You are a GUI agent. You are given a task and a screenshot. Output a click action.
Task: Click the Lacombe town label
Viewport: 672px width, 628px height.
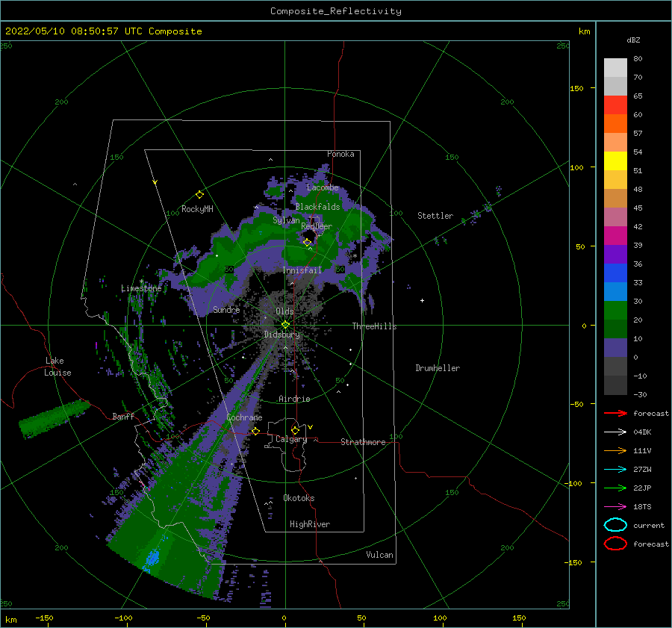(x=323, y=187)
